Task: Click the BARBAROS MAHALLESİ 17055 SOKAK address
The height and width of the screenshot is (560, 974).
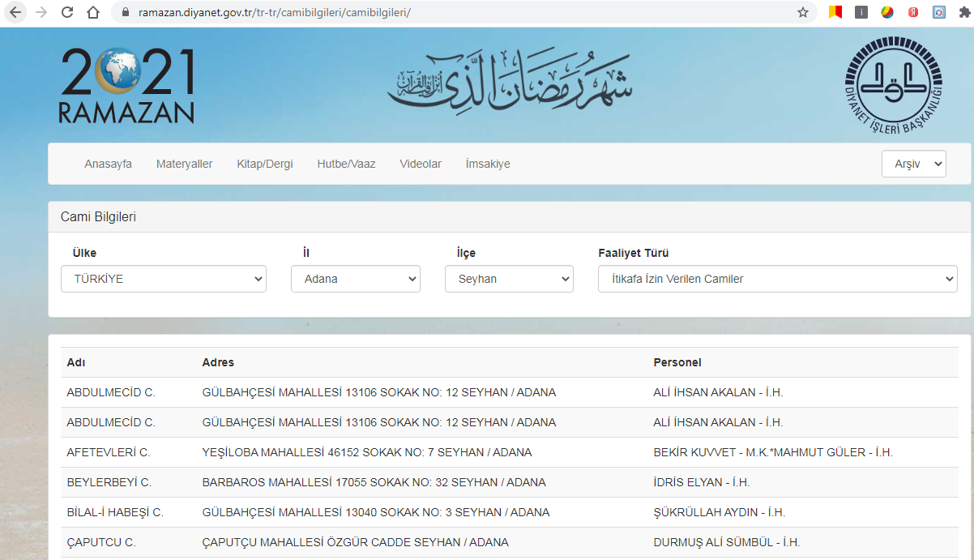Action: 374,482
